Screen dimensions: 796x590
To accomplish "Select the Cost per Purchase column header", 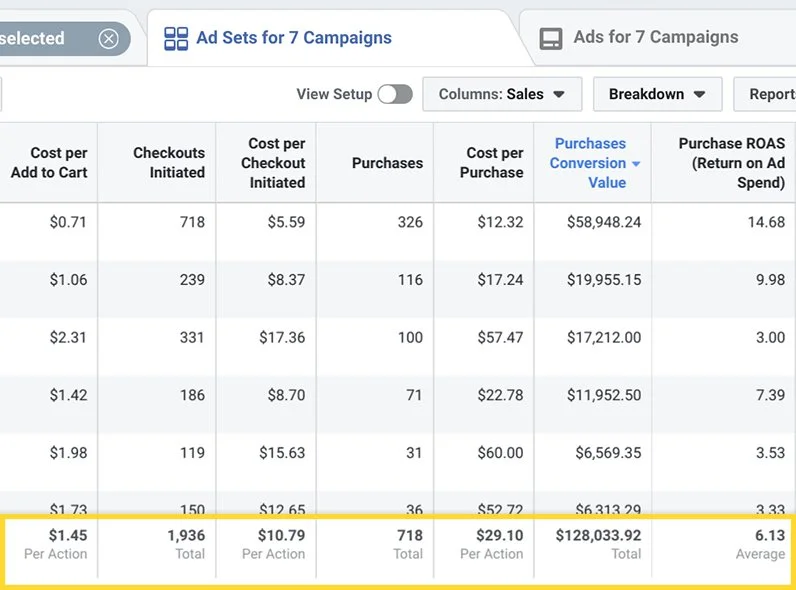I will 494,163.
